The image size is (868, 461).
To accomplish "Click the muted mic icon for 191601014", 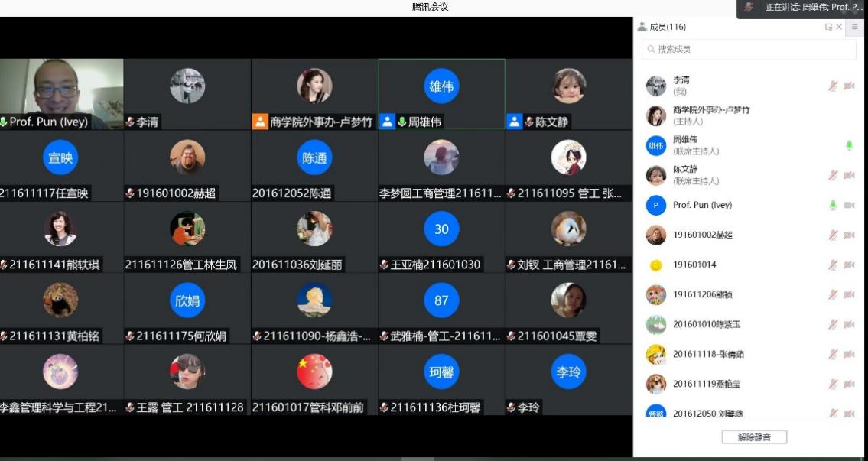I will [833, 265].
